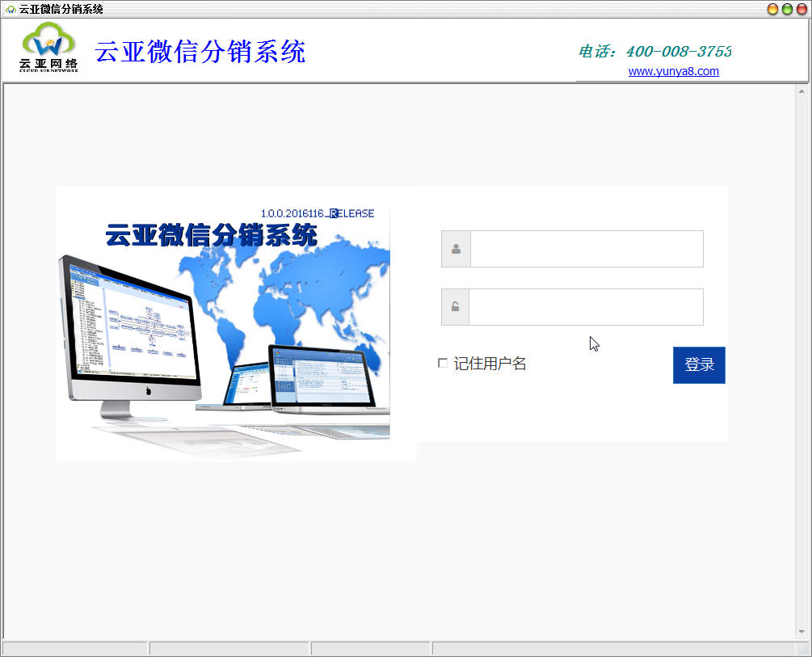Click inside the username input field
The width and height of the screenshot is (812, 657).
(x=586, y=249)
